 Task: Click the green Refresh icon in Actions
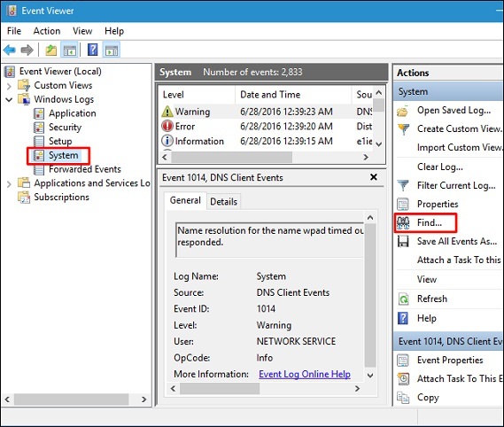click(x=403, y=299)
